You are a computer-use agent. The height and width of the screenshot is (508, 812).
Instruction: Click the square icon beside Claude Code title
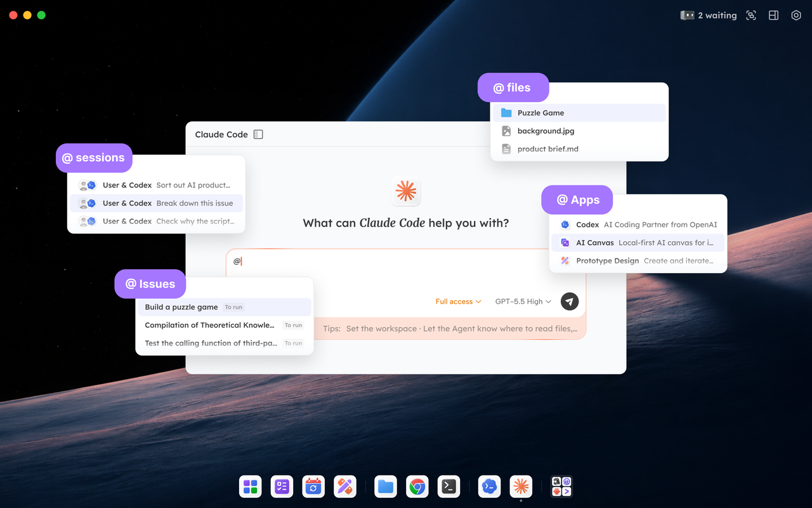coord(258,134)
